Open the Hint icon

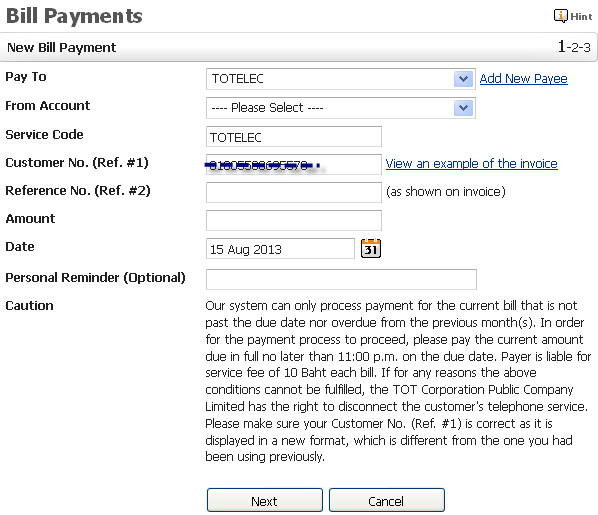[561, 16]
